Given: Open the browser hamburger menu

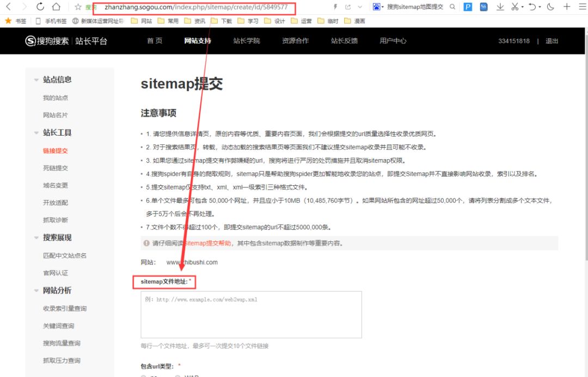Looking at the screenshot, I should click(x=583, y=7).
